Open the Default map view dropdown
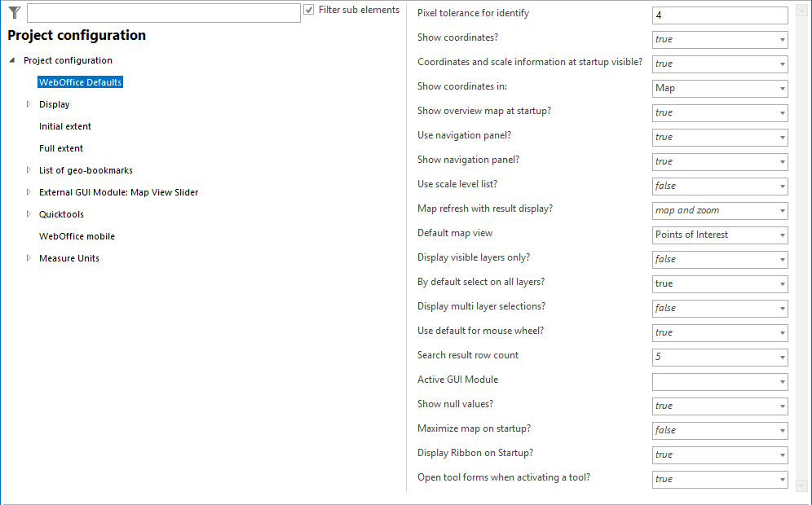The width and height of the screenshot is (812, 505). tap(782, 235)
